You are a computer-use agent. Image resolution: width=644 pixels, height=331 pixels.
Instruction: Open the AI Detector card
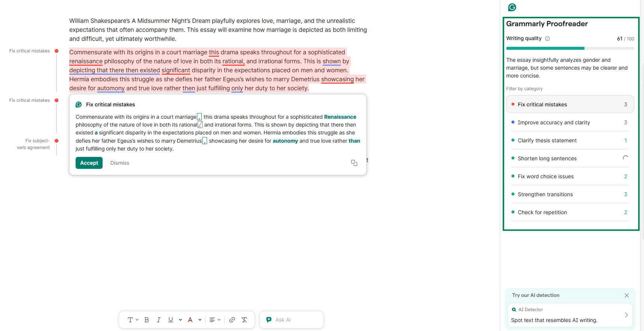570,315
